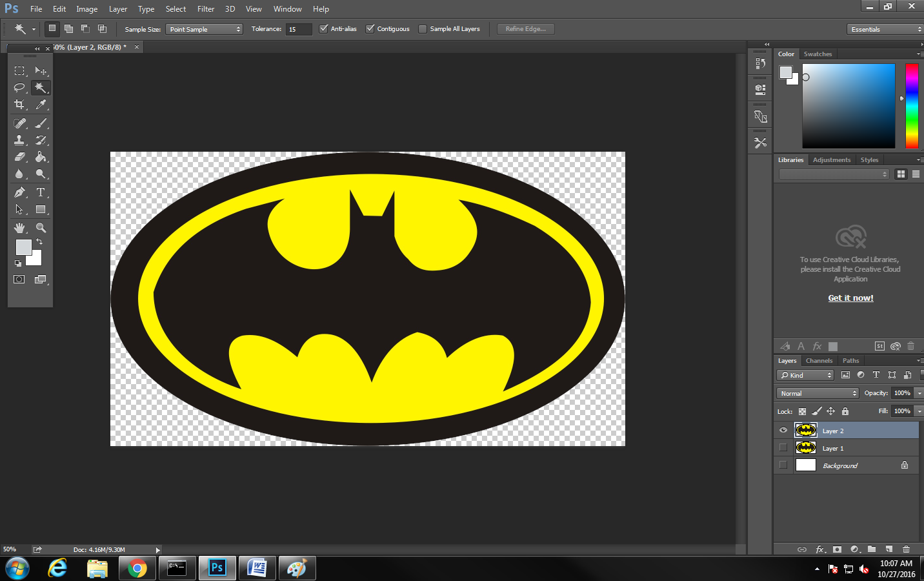Select the Zoom tool in toolbox
This screenshot has width=924, height=581.
(x=41, y=228)
